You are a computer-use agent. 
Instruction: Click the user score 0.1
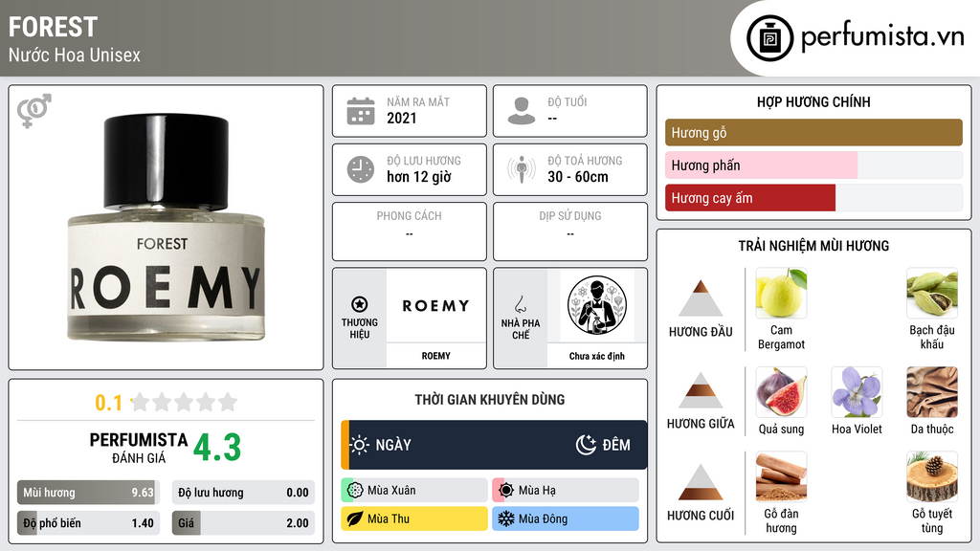coord(109,403)
